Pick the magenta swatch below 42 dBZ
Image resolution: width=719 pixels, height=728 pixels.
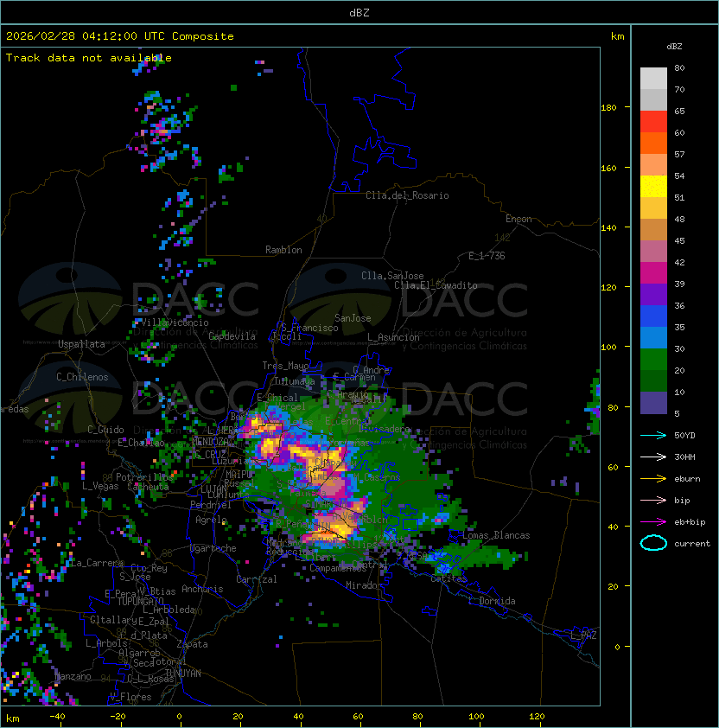click(653, 273)
